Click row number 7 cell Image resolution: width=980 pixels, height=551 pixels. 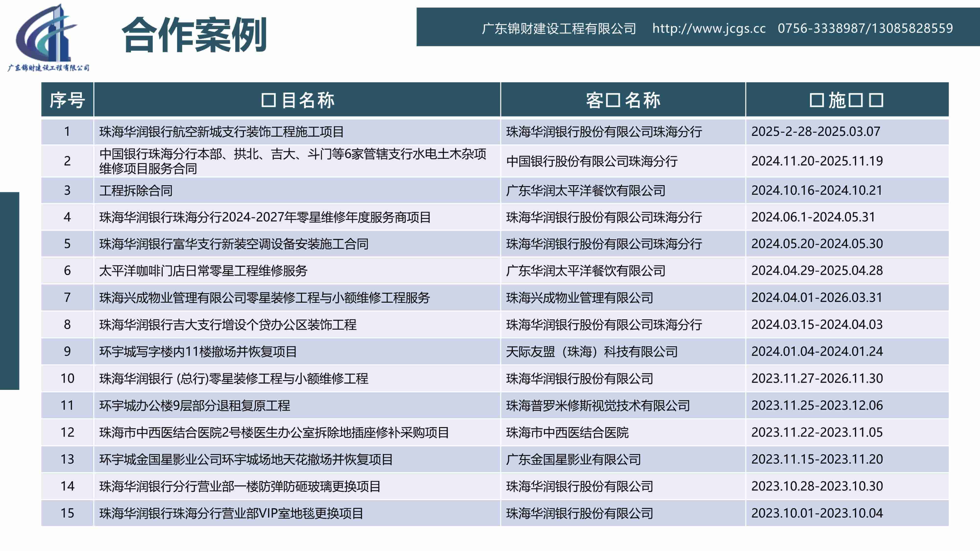(x=67, y=297)
